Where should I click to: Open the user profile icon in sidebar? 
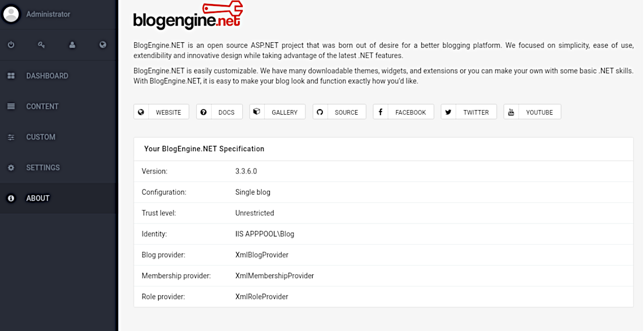click(72, 45)
